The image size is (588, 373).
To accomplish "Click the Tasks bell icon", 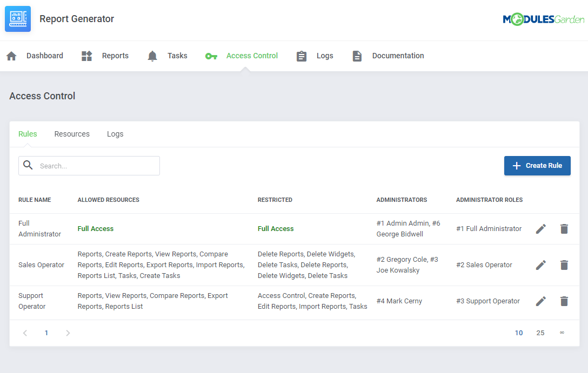I will [x=152, y=56].
